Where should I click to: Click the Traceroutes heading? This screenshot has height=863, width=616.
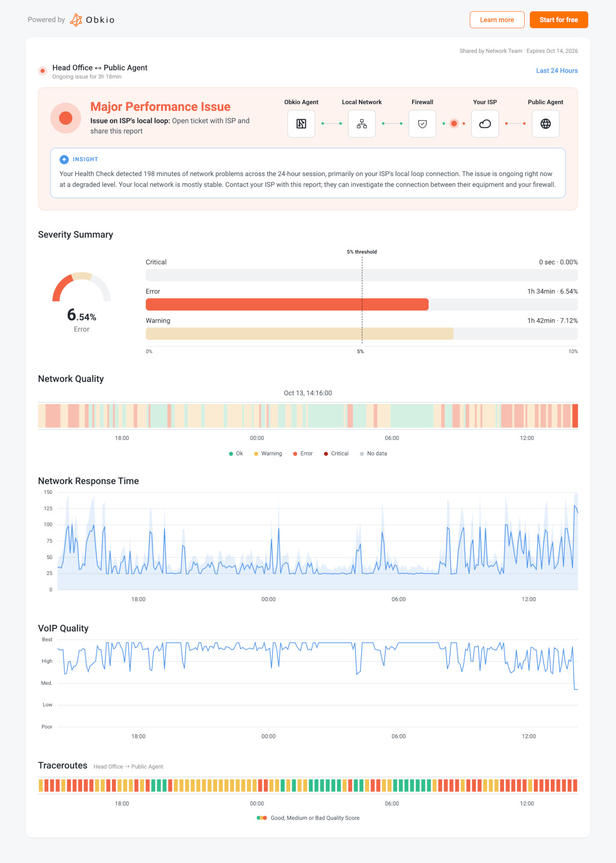63,765
